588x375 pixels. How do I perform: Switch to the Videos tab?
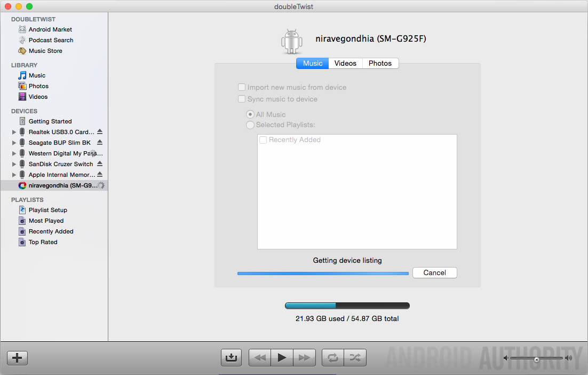click(345, 63)
